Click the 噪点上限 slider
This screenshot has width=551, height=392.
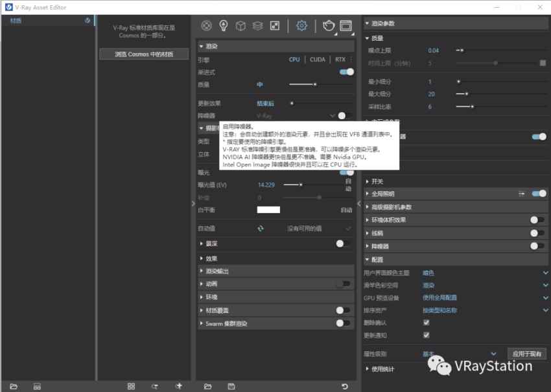click(x=501, y=51)
